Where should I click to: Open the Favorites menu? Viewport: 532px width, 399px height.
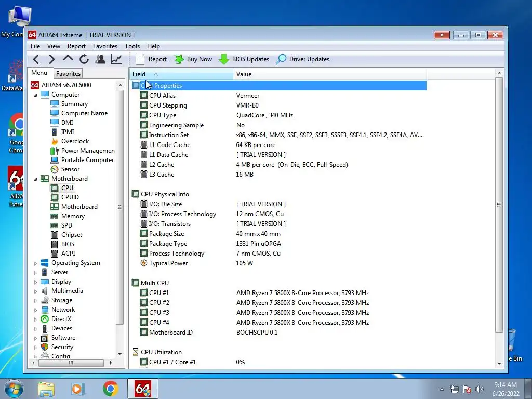tap(105, 46)
